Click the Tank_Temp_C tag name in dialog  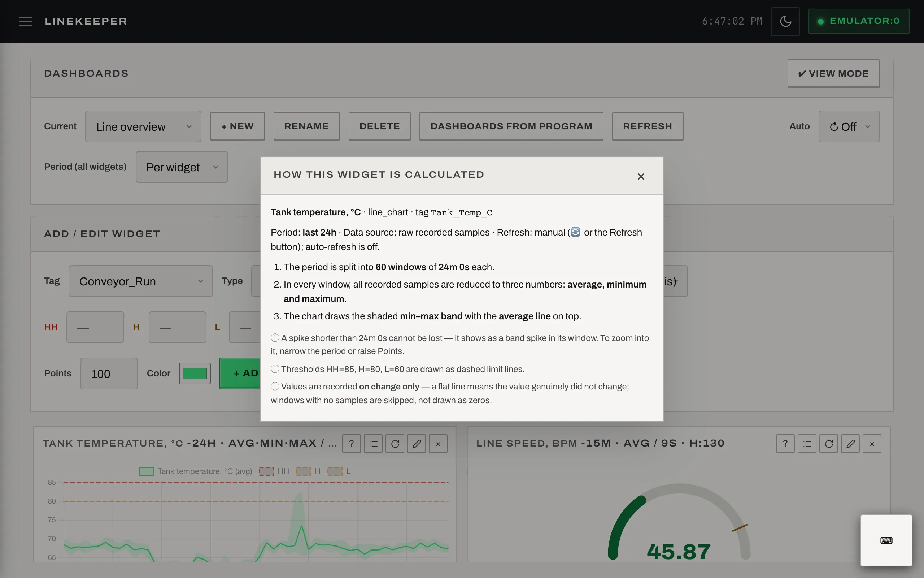tap(461, 212)
